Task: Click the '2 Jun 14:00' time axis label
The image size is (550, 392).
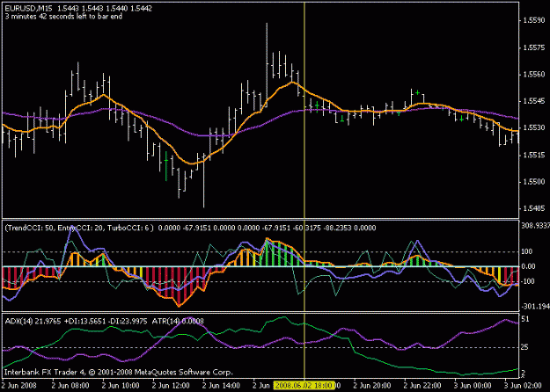Action: (222, 386)
